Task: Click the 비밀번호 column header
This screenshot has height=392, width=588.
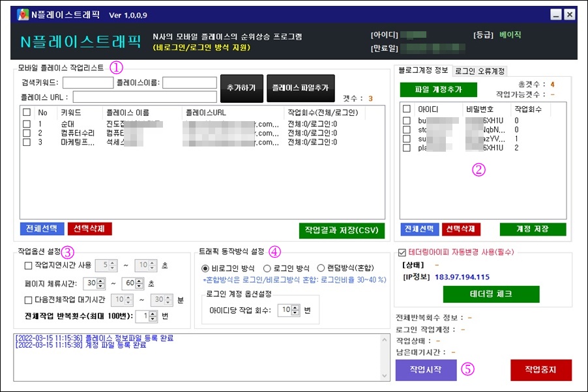Action: (x=480, y=109)
